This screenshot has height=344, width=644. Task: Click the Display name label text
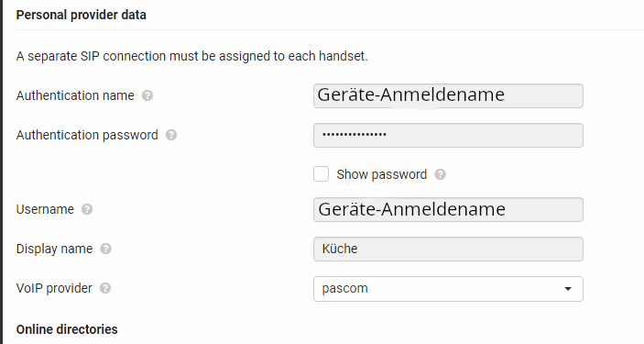(55, 249)
